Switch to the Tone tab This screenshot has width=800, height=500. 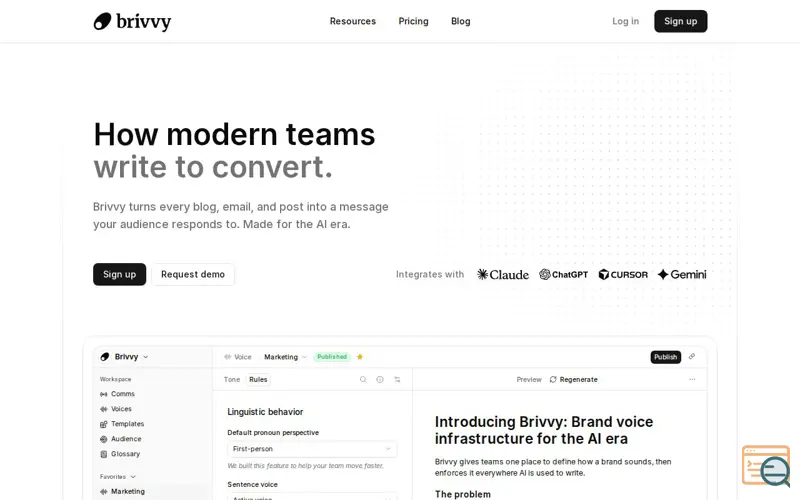tap(232, 380)
